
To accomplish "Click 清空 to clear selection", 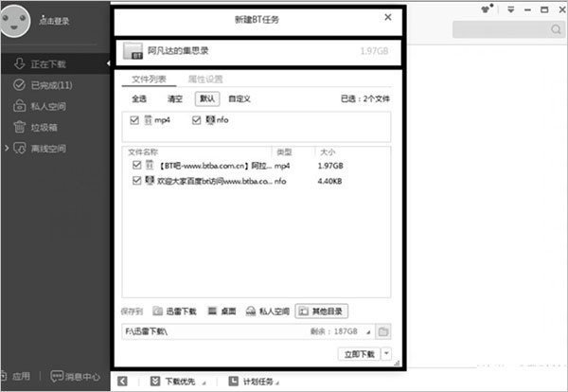I will 174,98.
